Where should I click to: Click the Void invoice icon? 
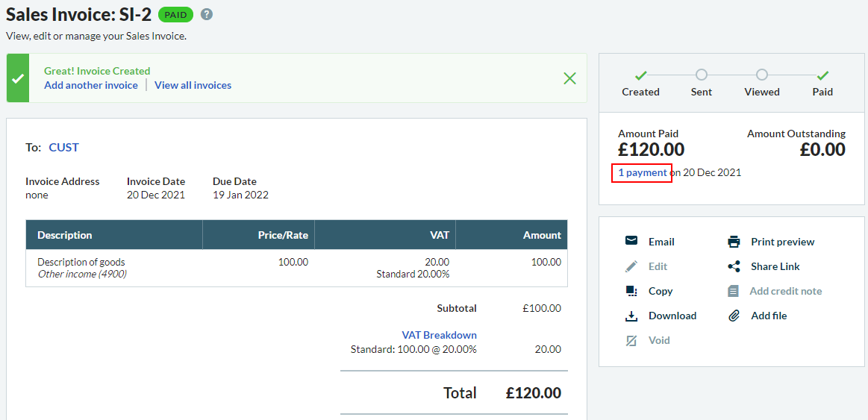[x=631, y=340]
